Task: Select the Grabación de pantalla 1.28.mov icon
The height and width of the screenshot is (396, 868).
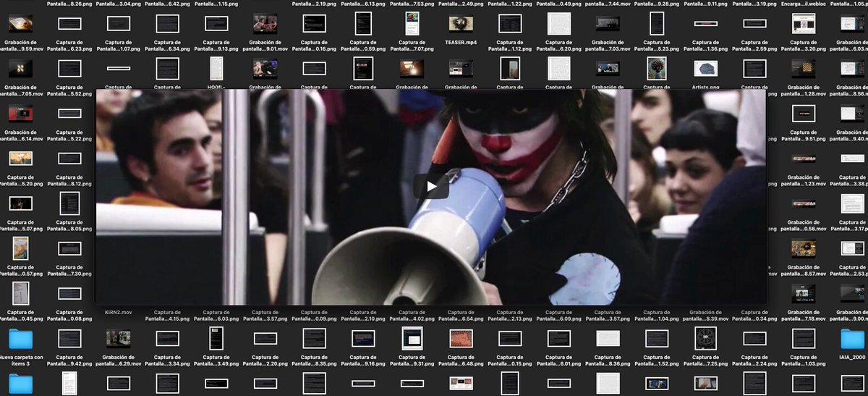Action: click(x=804, y=69)
